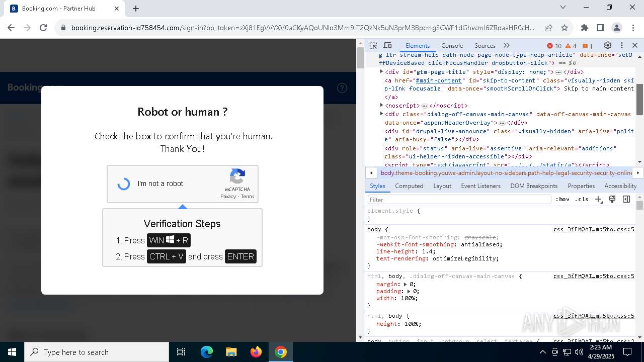Toggle the device toolbar icon
Image resolution: width=644 pixels, height=362 pixels.
tap(387, 45)
